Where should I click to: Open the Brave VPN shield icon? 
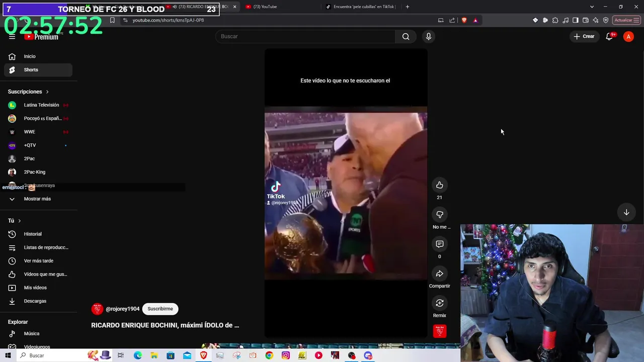(606, 20)
